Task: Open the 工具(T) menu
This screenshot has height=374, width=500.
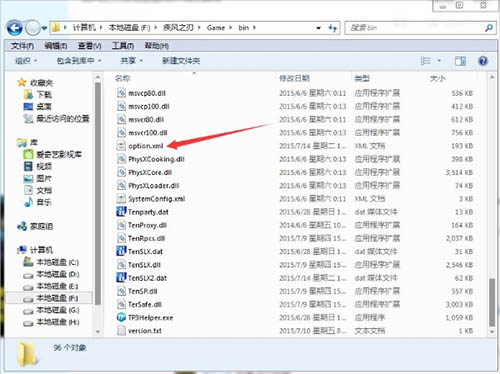Action: click(123, 46)
